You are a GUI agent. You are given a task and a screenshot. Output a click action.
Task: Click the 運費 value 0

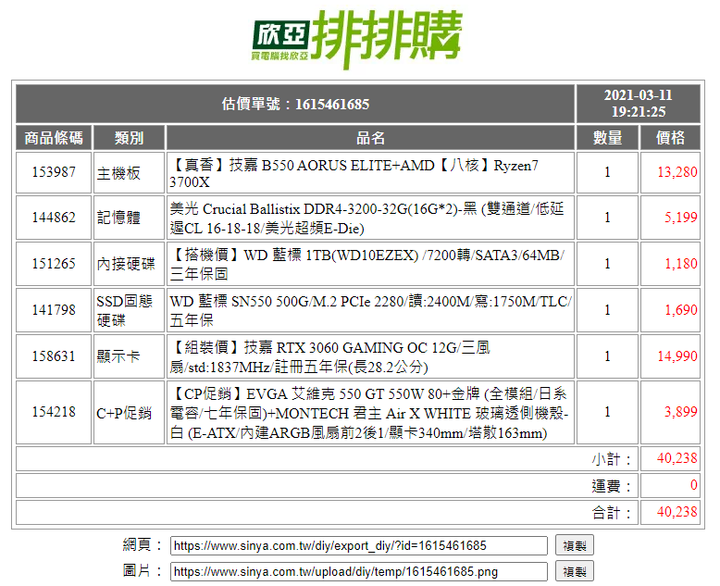pos(694,485)
